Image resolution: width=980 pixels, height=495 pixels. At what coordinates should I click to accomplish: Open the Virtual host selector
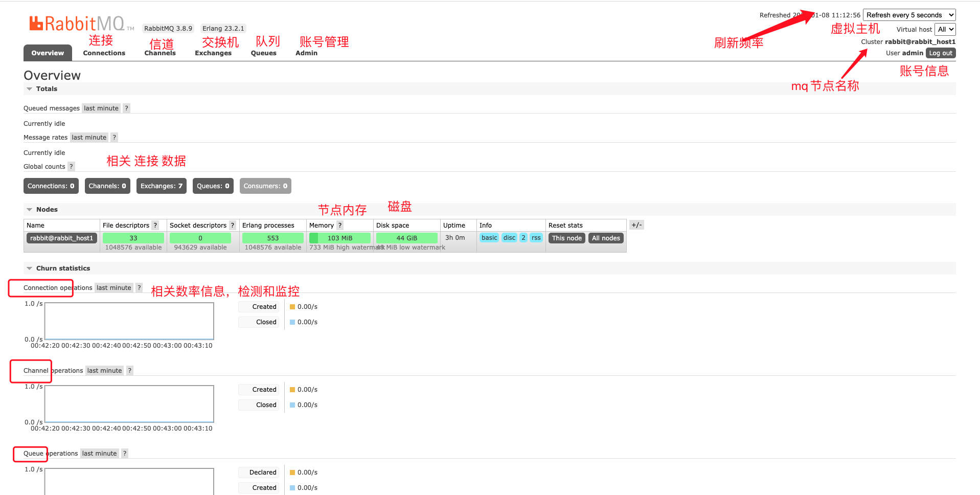tap(945, 29)
